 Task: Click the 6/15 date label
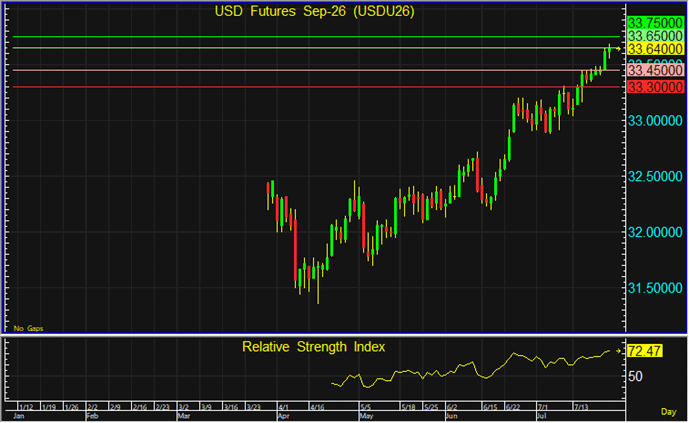490,407
